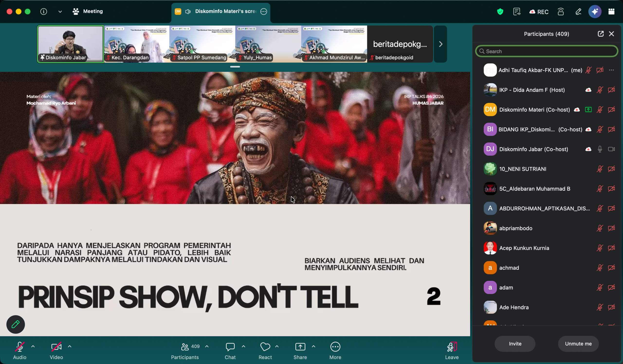Pop out the Participants panel
The width and height of the screenshot is (623, 364).
[601, 34]
